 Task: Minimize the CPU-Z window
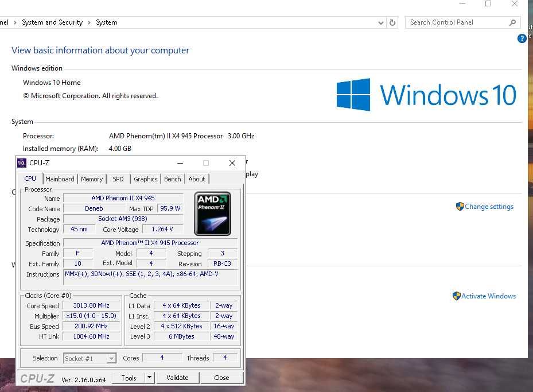[x=180, y=163]
